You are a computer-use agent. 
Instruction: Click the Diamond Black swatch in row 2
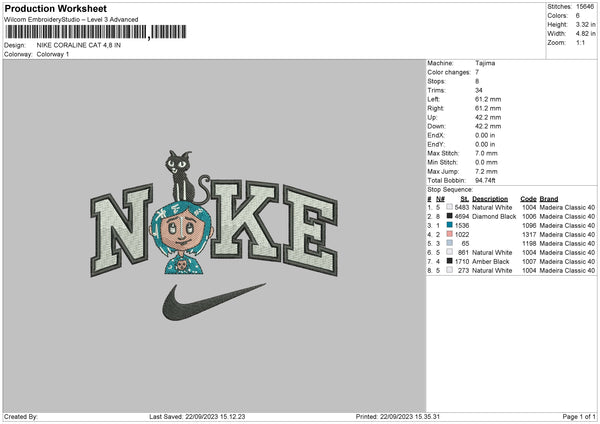(x=450, y=216)
